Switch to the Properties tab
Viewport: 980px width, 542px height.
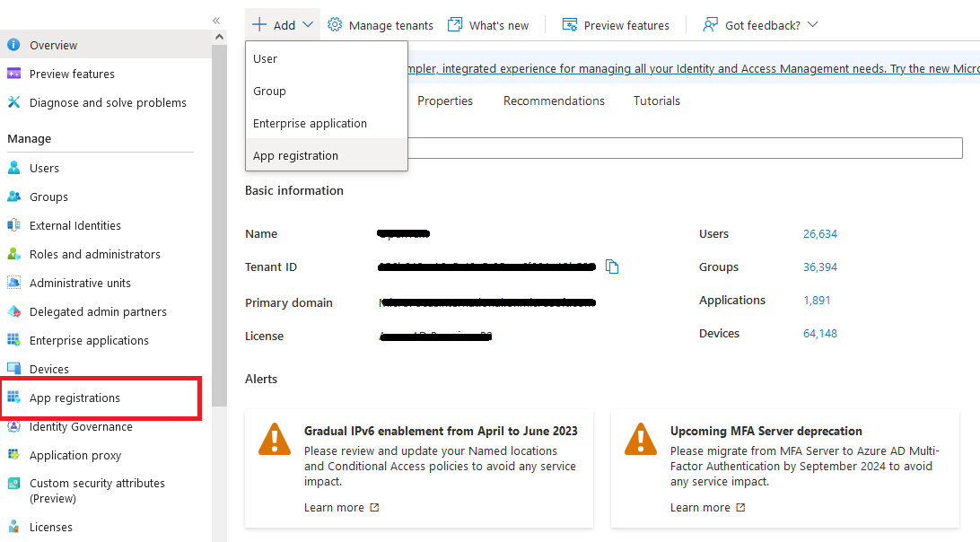pyautogui.click(x=445, y=101)
